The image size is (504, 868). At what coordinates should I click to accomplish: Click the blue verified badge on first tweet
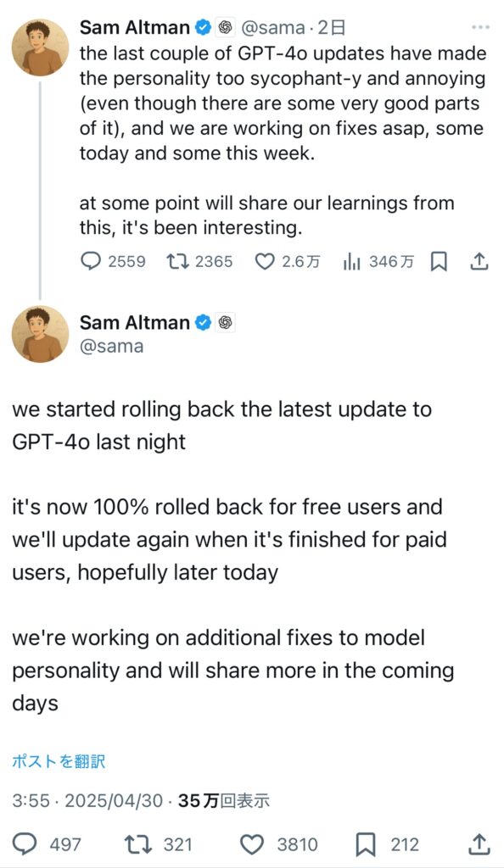click(204, 26)
